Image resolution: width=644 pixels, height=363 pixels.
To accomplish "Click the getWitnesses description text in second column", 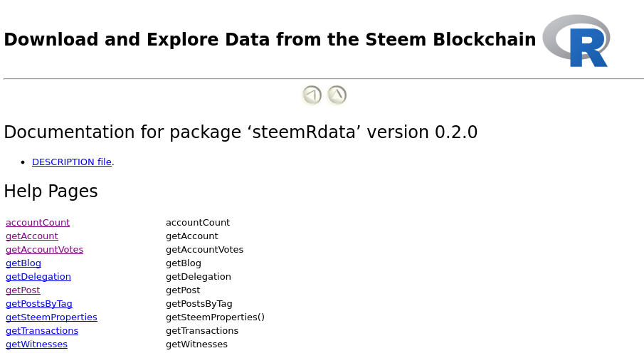I will tap(196, 344).
